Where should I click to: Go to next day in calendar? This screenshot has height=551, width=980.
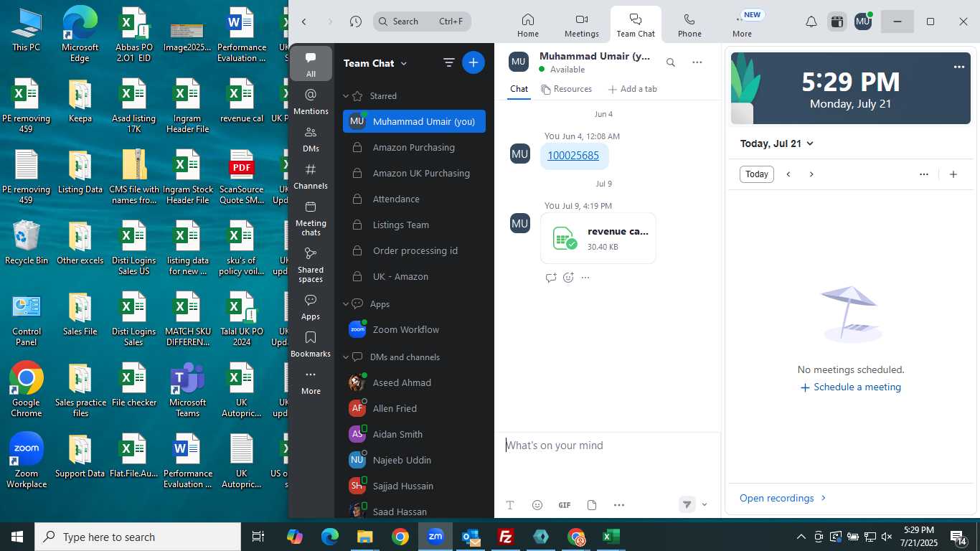(811, 174)
